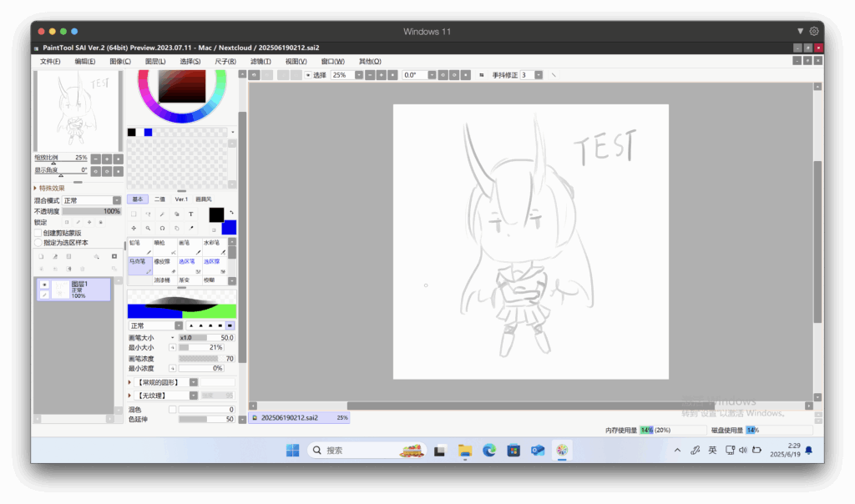Image resolution: width=855 pixels, height=504 pixels.
Task: Expand the 手抖修正 stabilizer dropdown
Action: point(539,75)
